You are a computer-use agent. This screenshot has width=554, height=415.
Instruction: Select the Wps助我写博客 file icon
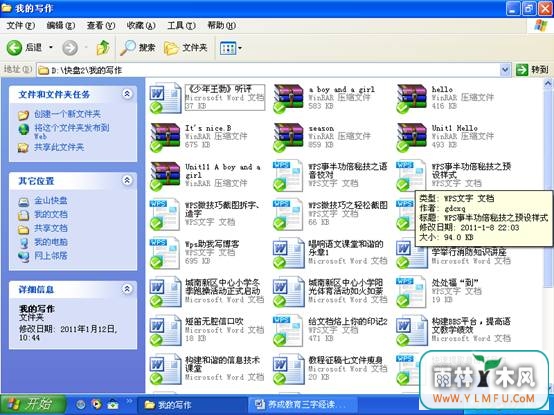click(165, 254)
